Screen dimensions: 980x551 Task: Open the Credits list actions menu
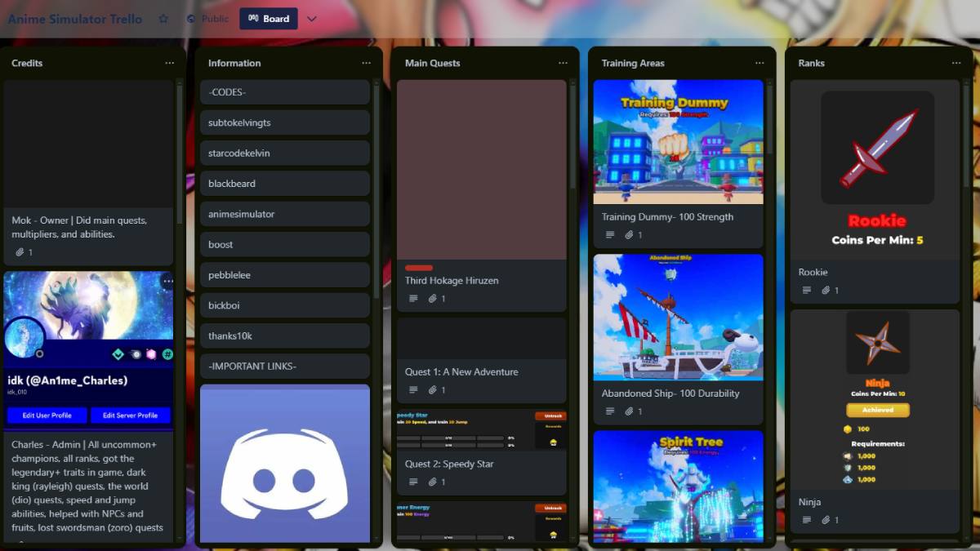click(169, 63)
